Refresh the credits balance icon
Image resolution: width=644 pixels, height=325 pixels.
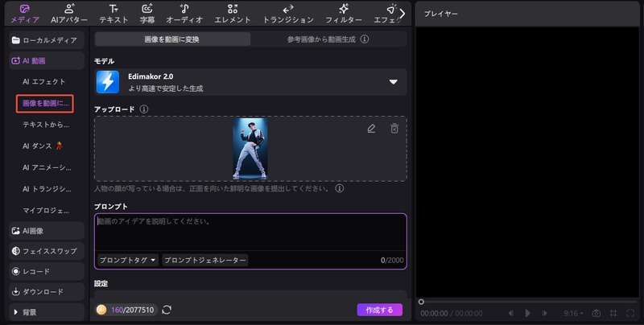[x=167, y=310]
